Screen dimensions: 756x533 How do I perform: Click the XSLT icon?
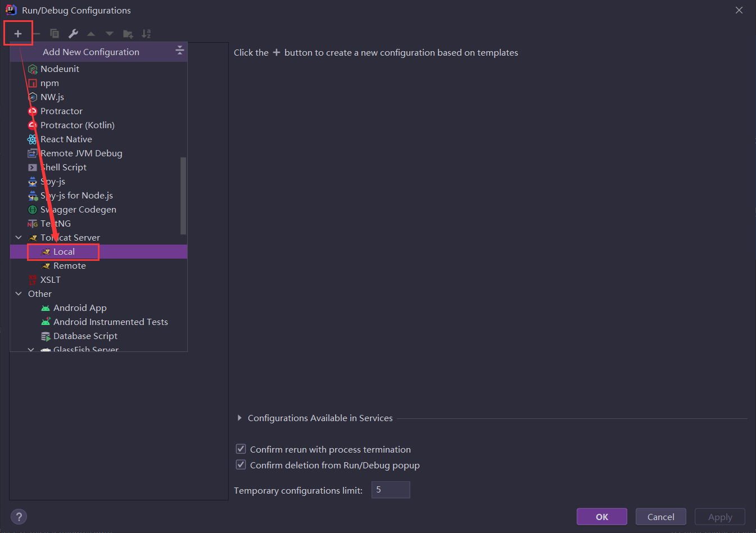[x=33, y=280]
